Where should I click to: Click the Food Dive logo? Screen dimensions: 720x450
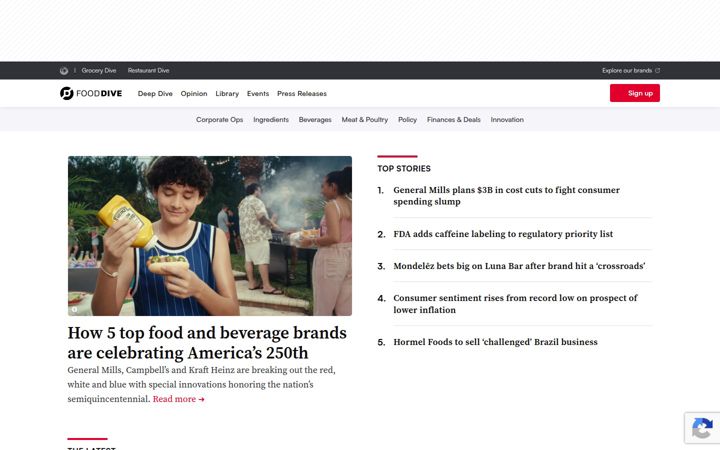tap(91, 93)
